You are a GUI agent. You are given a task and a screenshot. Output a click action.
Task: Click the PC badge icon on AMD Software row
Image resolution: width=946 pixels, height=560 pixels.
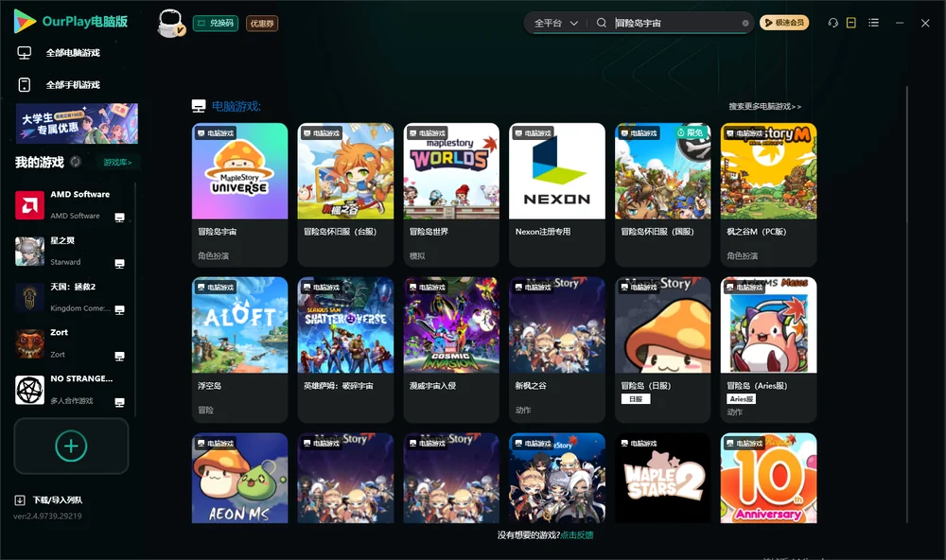(119, 218)
